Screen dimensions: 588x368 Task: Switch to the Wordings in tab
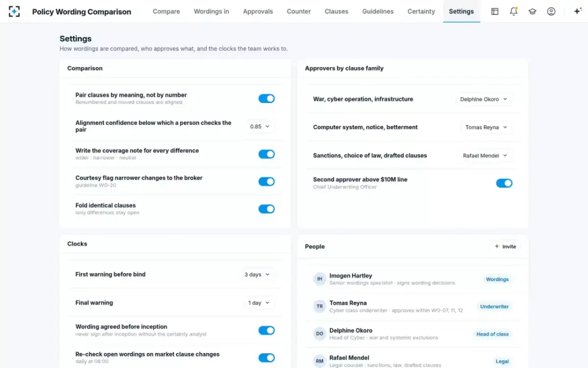coord(211,11)
